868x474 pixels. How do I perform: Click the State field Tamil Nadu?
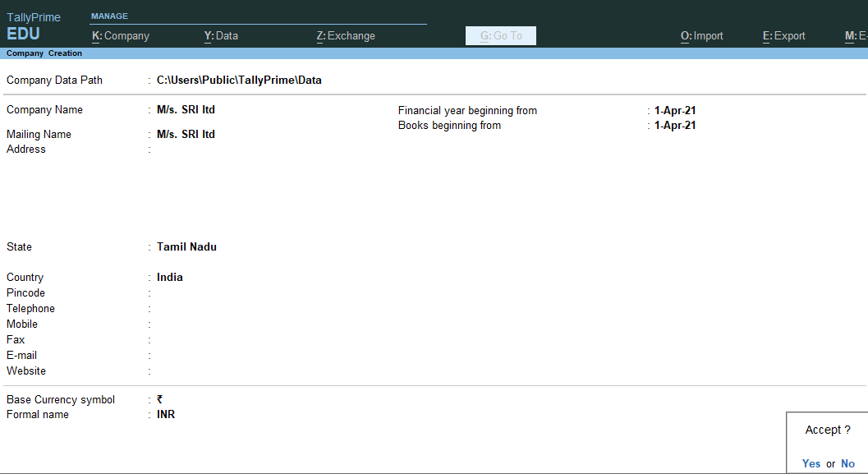pyautogui.click(x=186, y=247)
